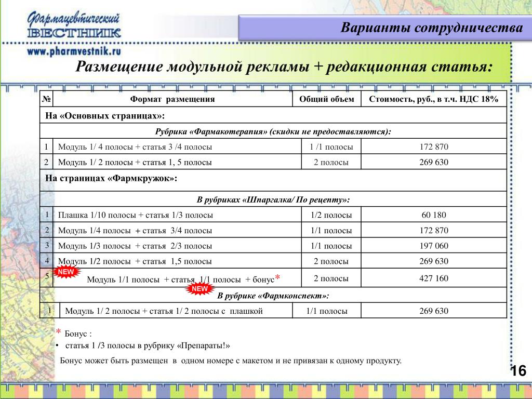This screenshot has height=399, width=532.
Task: Click the slide page number 16
Action: [518, 371]
